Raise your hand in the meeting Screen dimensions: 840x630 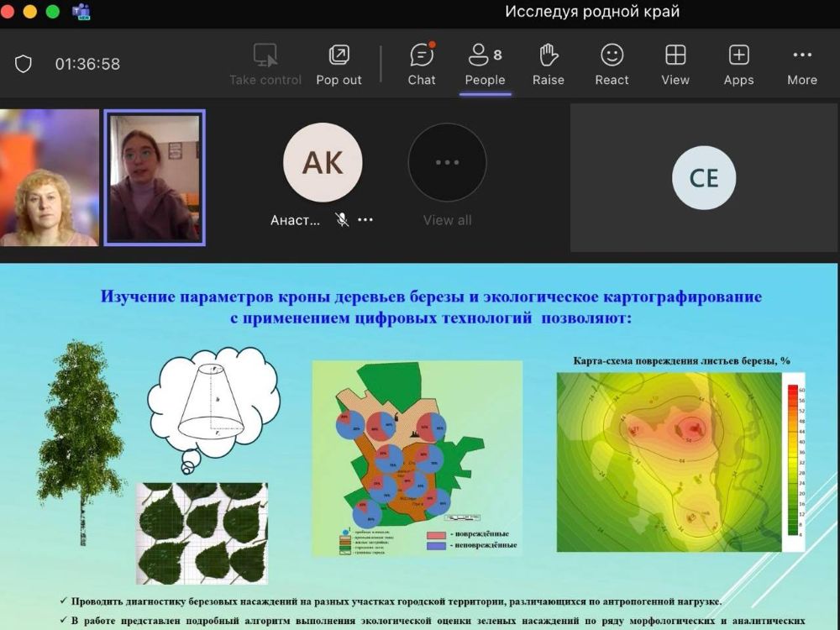coord(549,65)
